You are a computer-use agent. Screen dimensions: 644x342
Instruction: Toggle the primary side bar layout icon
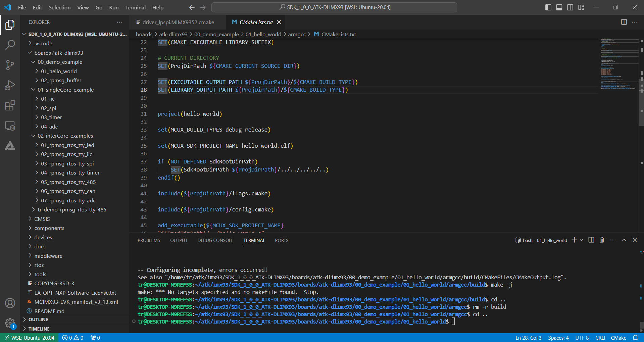(548, 7)
